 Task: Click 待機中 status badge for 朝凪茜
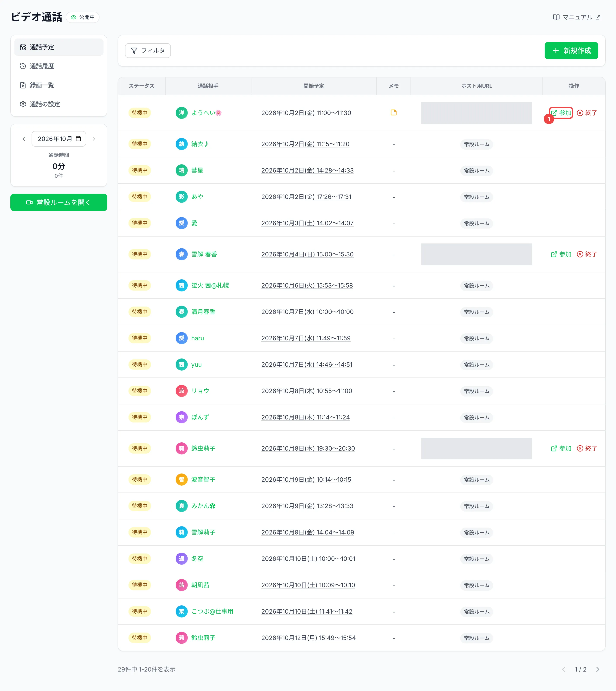click(x=140, y=585)
